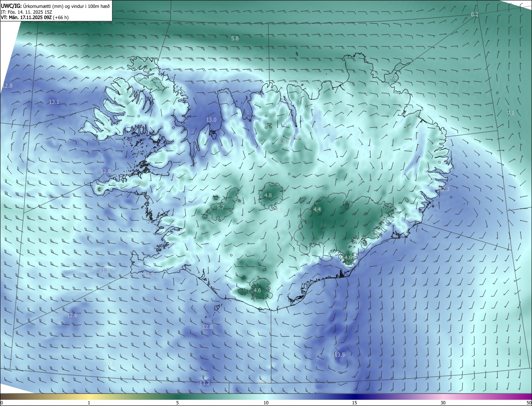
Task: Click the 4.4 label on the large glacier
Action: (x=317, y=210)
